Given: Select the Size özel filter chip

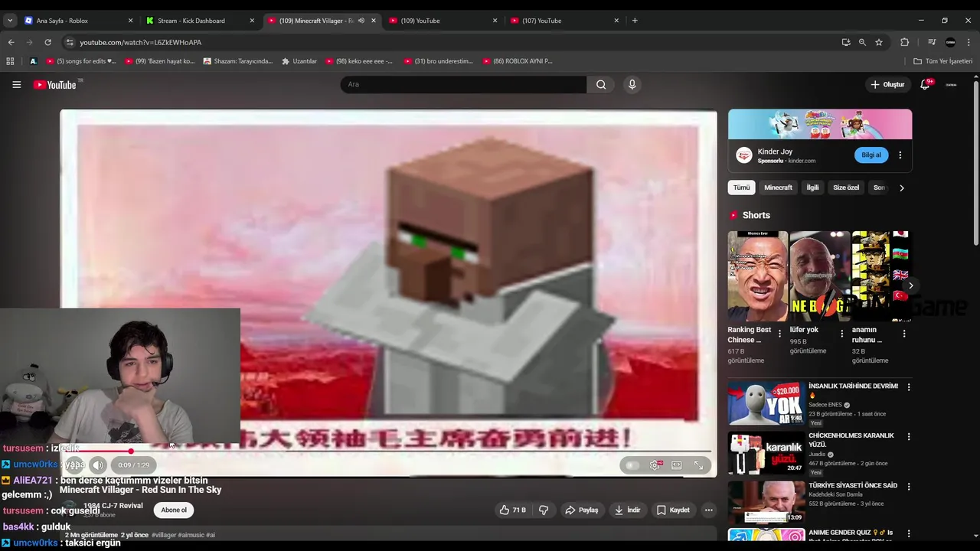Looking at the screenshot, I should tap(846, 187).
